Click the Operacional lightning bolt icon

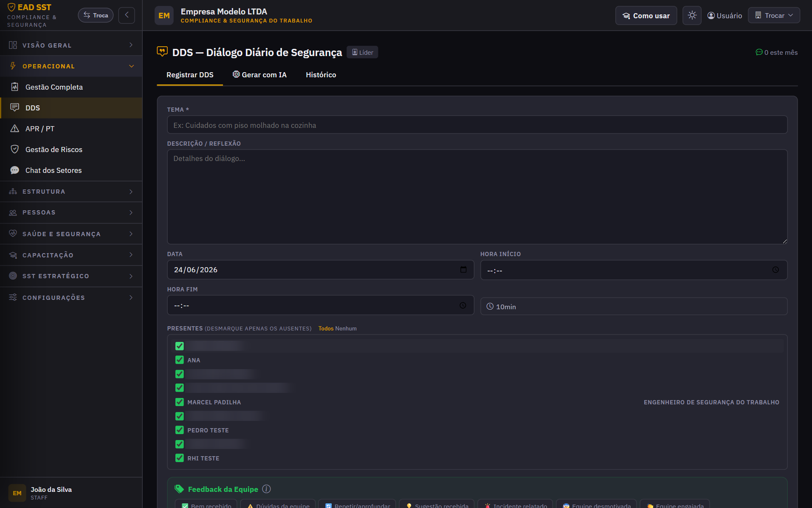pos(13,66)
